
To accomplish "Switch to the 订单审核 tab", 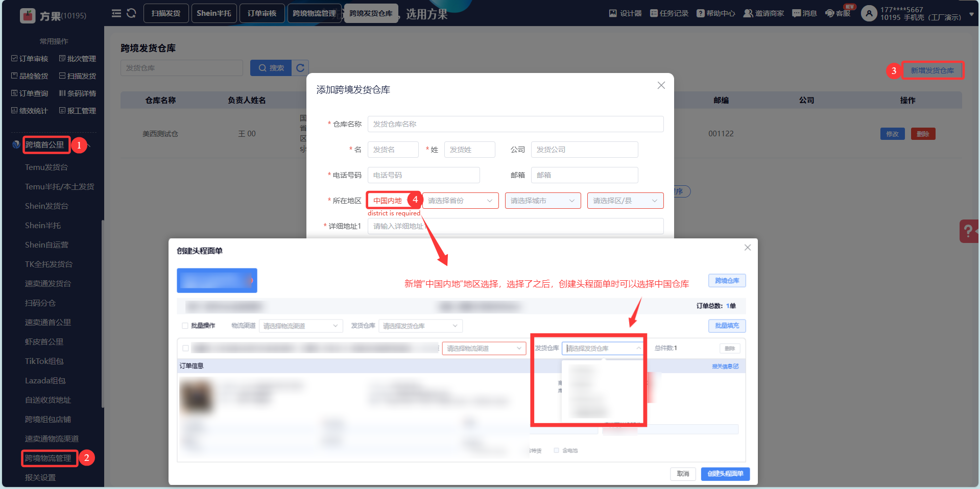I will tap(262, 13).
